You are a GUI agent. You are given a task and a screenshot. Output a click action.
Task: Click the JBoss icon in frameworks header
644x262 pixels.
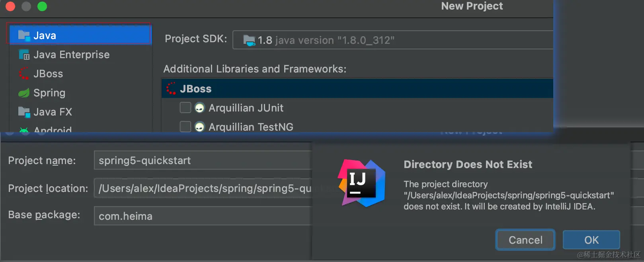tap(171, 88)
